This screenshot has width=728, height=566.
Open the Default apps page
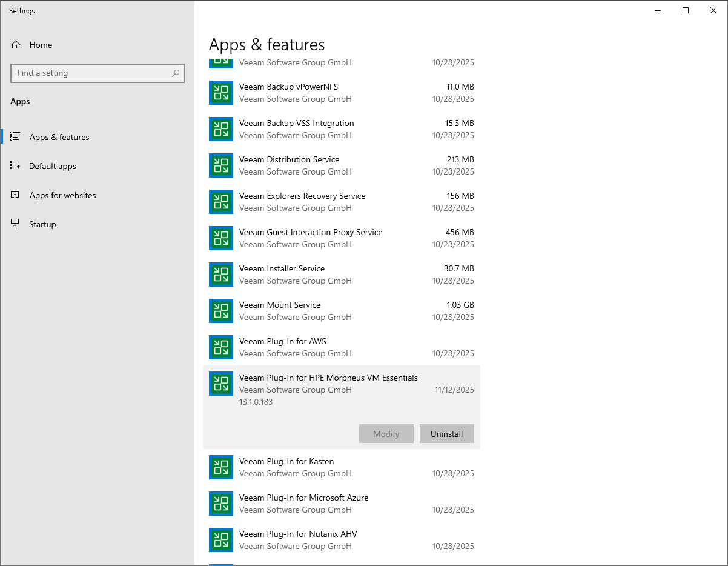pyautogui.click(x=52, y=165)
